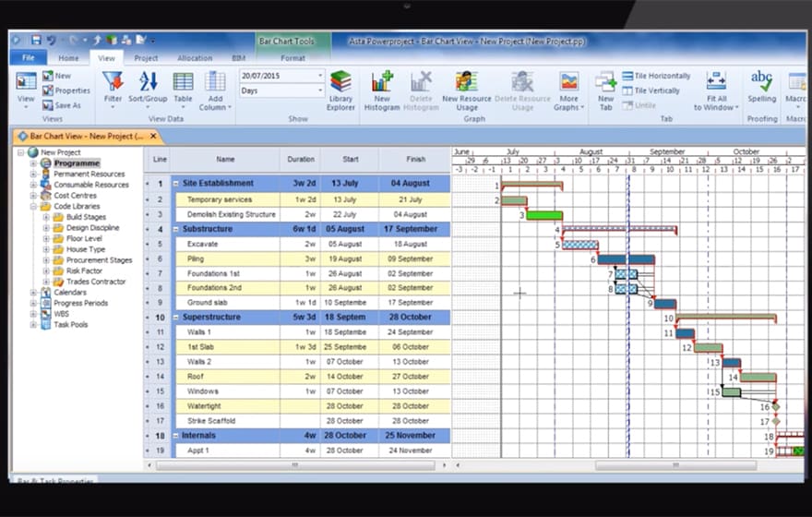Collapse Substructure summary row
Viewport: 812px width, 517px height.
coord(176,229)
